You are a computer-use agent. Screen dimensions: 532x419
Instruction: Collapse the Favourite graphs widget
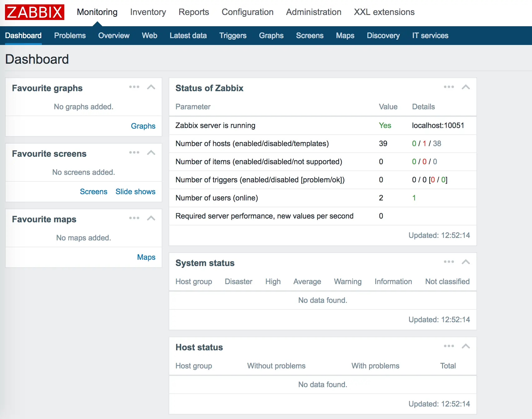[151, 87]
